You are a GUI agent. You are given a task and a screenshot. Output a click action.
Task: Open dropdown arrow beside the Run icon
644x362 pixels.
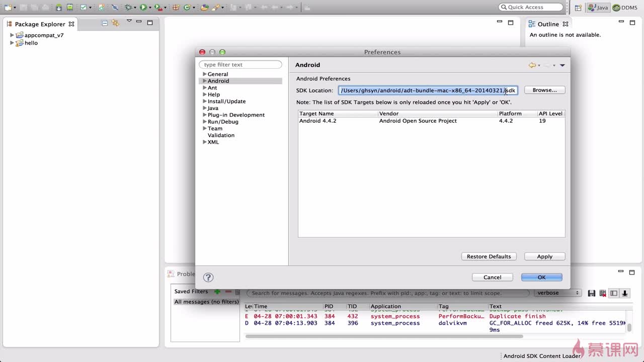[x=150, y=8]
